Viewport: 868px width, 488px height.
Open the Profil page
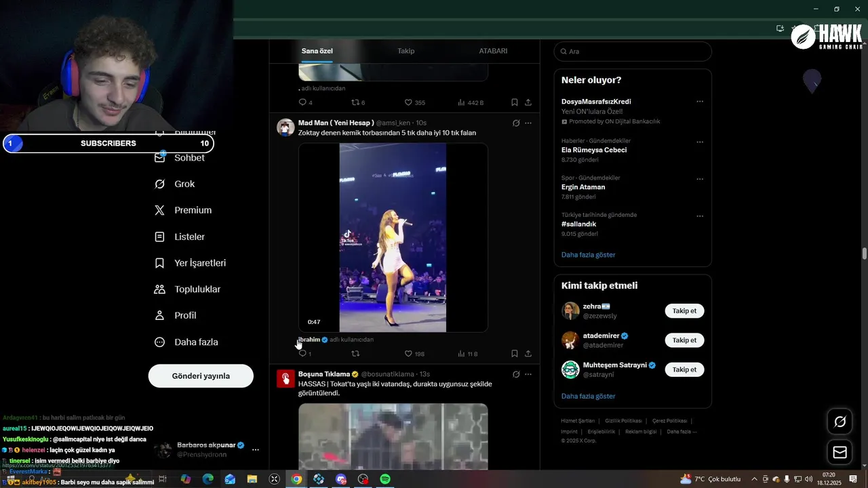click(176, 315)
